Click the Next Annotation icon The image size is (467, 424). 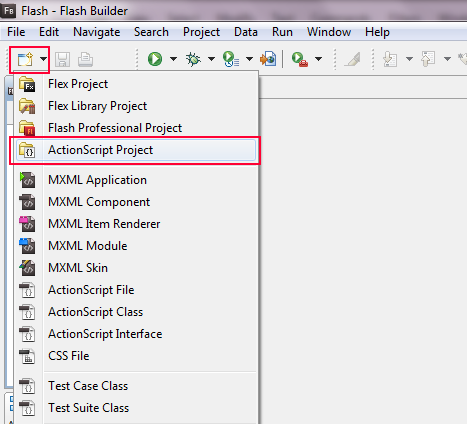coord(390,59)
